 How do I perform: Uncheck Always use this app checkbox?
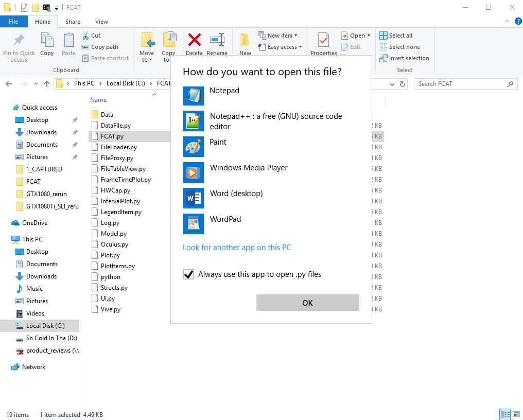(x=188, y=274)
